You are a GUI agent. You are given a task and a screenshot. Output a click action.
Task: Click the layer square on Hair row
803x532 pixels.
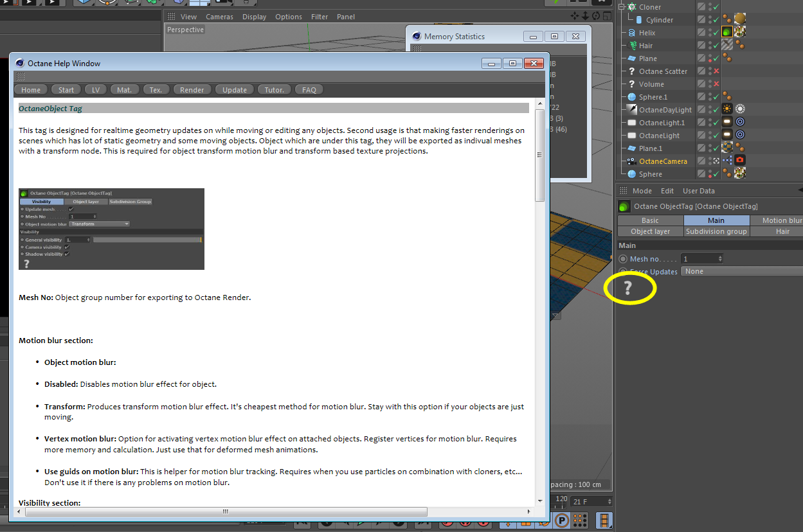click(x=701, y=46)
